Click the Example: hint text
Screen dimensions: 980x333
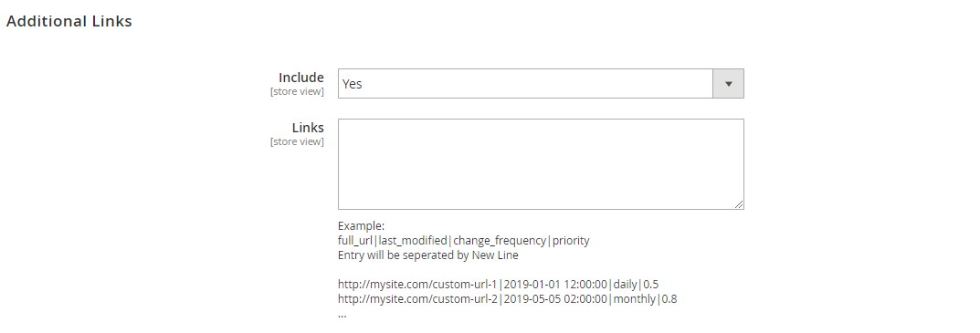point(362,225)
